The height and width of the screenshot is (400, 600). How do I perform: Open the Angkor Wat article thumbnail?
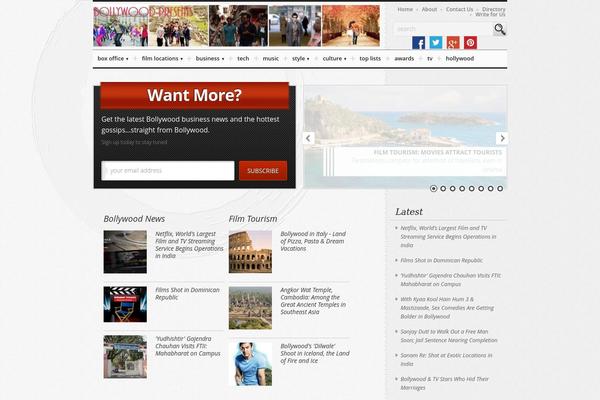tap(250, 308)
